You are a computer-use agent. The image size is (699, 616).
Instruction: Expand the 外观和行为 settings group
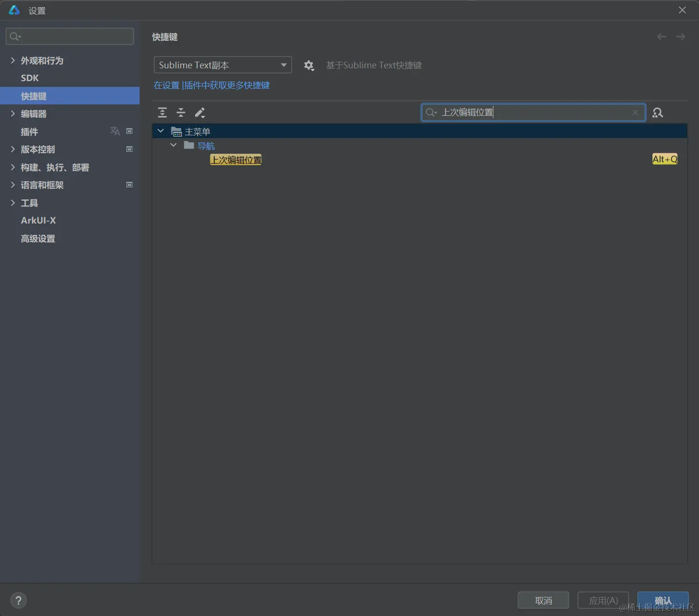pos(13,60)
